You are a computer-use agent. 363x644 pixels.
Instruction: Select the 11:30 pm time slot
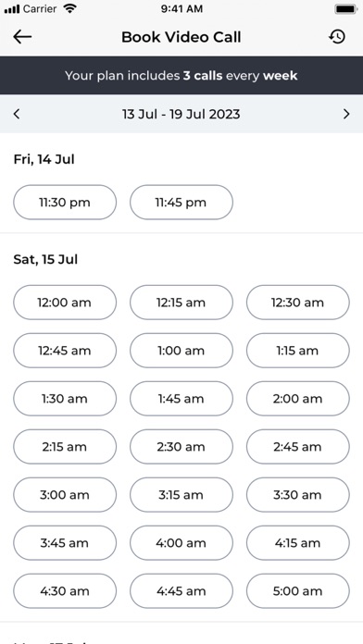pyautogui.click(x=65, y=202)
